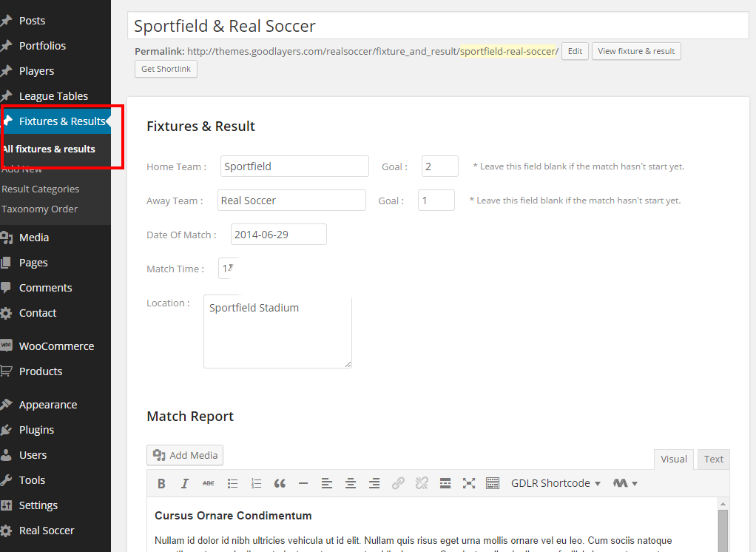Open the GDLR Shortcode dropdown
The image size is (756, 552).
(x=556, y=483)
